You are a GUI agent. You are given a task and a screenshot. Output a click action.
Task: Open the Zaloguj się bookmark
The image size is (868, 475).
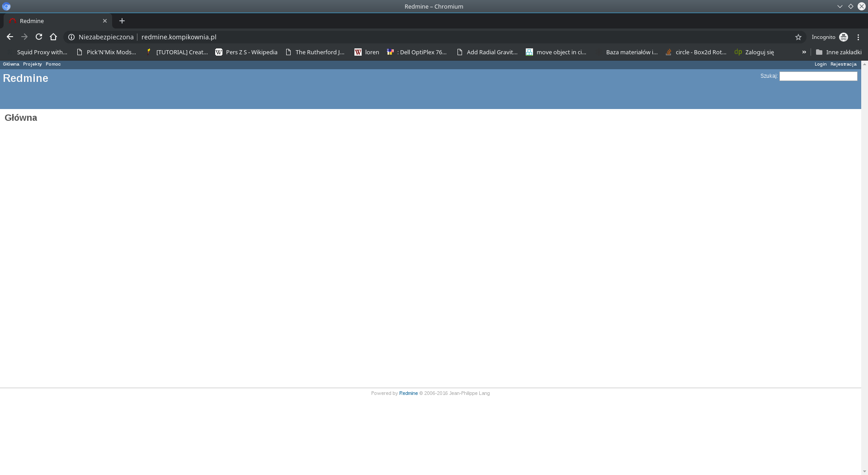(754, 52)
